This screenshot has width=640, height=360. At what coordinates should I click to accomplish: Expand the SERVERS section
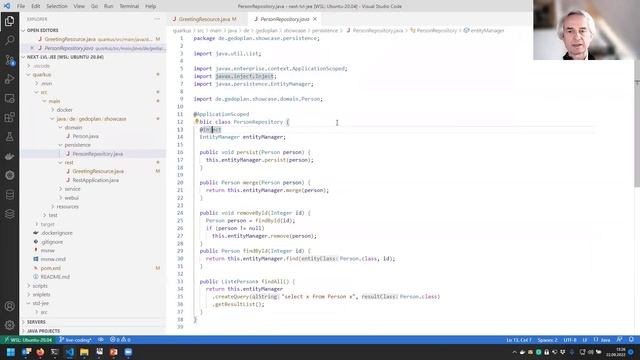(36, 322)
